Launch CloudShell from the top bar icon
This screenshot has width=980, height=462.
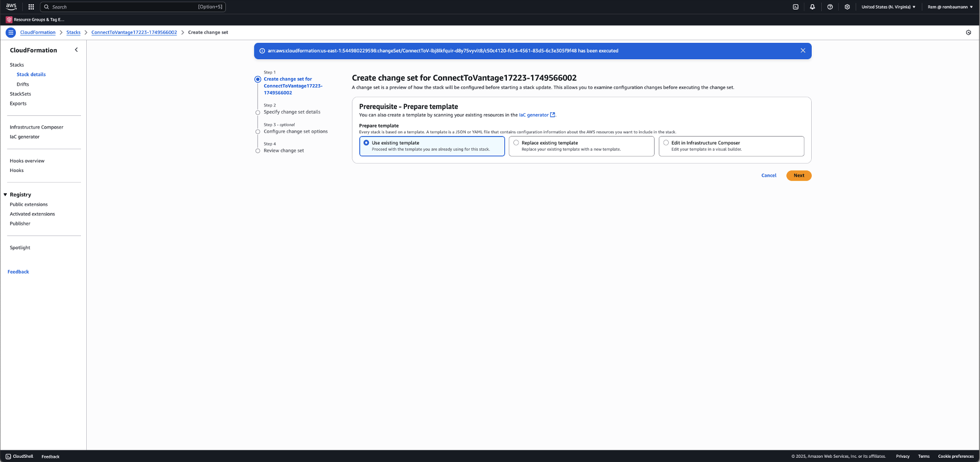(795, 7)
